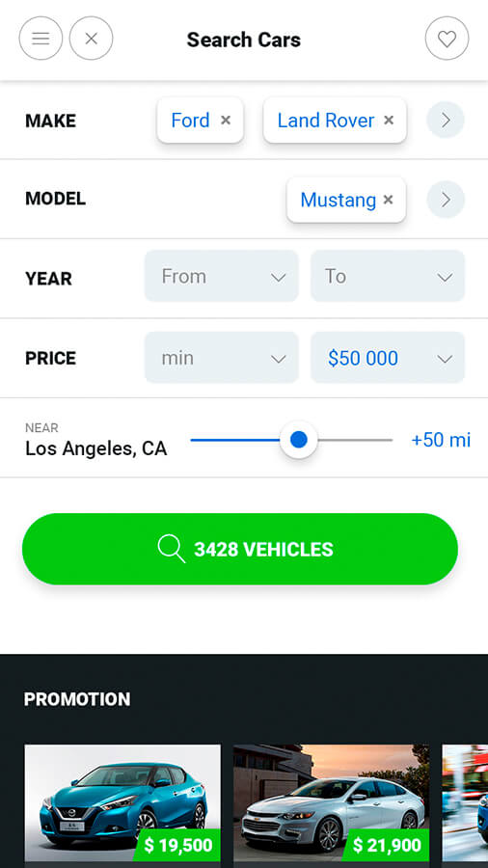Select the Mustang model chip
This screenshot has height=868, width=488.
coord(339,200)
